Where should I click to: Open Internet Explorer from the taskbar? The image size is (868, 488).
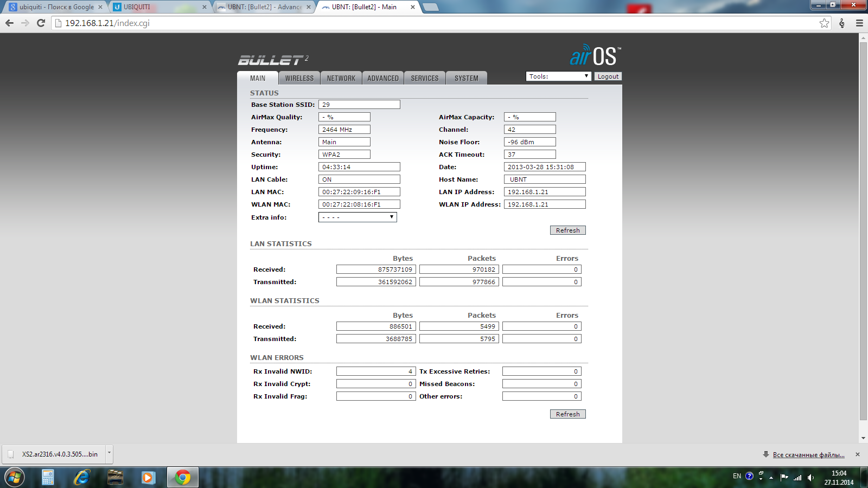(x=82, y=477)
